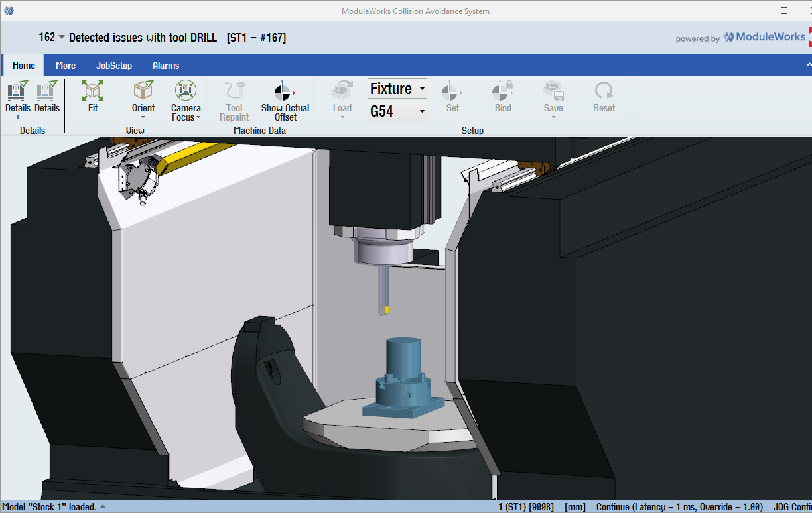Click the Reset setup button
Viewport: 812px width, 513px height.
click(x=604, y=91)
